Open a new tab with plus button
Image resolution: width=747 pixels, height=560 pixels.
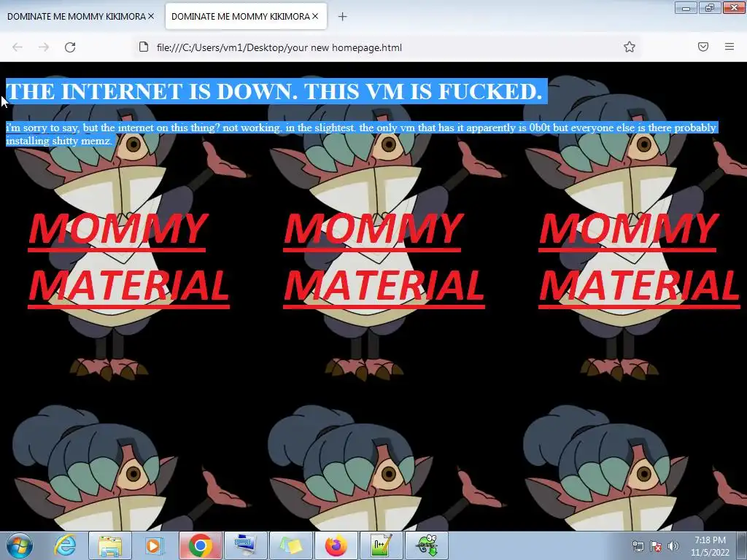[342, 17]
